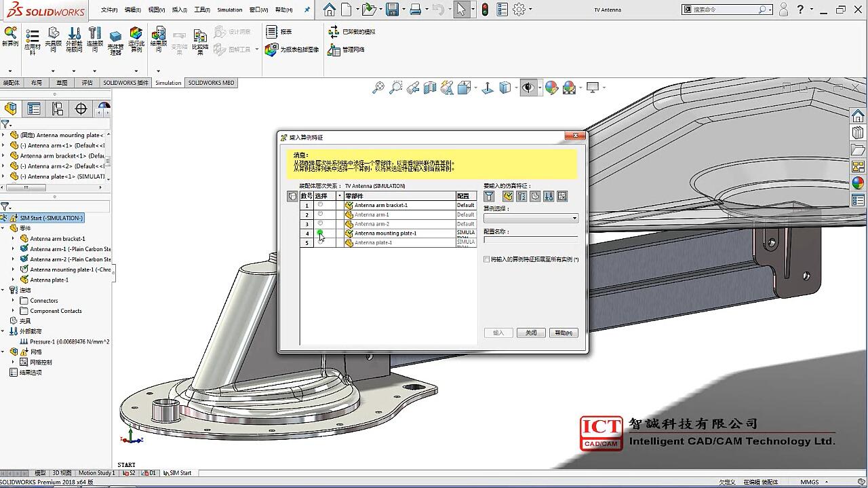
Task: Click the 结果选项 result options item
Action: pyautogui.click(x=26, y=373)
